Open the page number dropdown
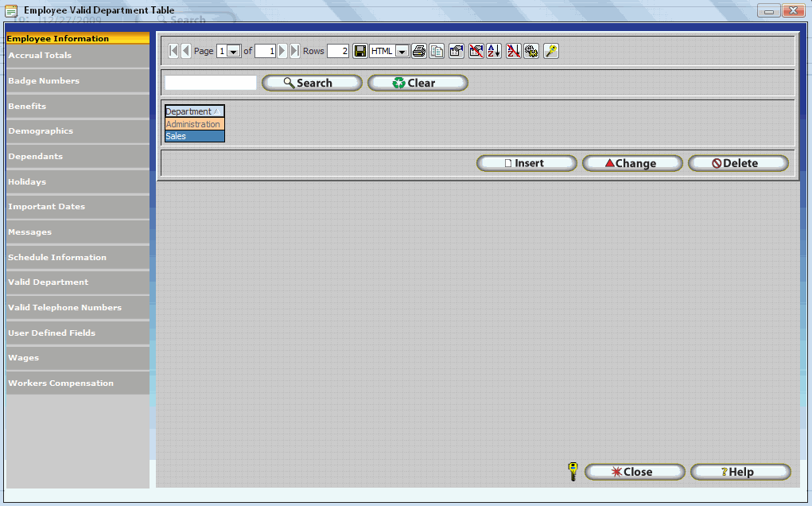The width and height of the screenshot is (812, 506). [x=234, y=51]
